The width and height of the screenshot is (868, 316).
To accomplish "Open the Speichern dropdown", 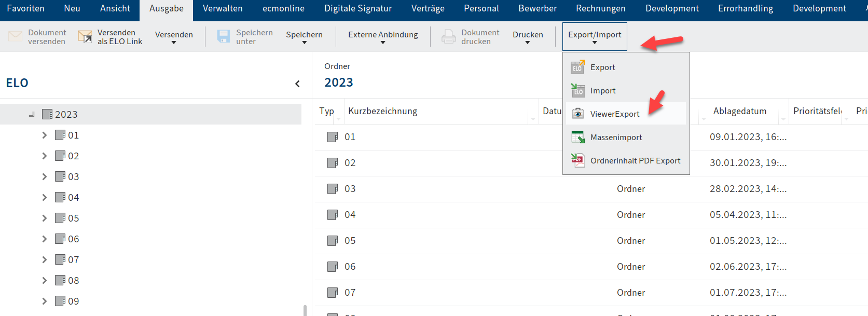I will pos(304,36).
